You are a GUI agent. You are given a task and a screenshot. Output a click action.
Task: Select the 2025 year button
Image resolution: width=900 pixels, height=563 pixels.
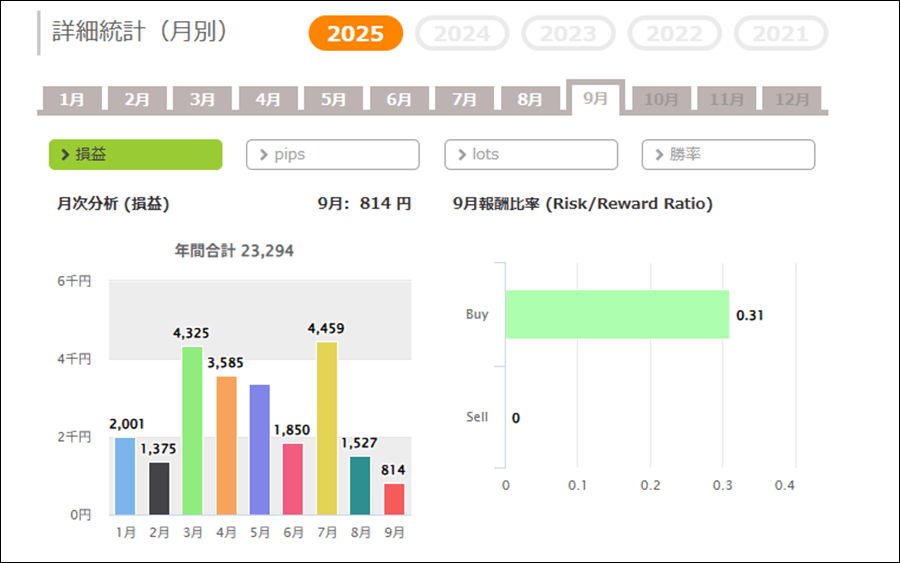(x=355, y=34)
